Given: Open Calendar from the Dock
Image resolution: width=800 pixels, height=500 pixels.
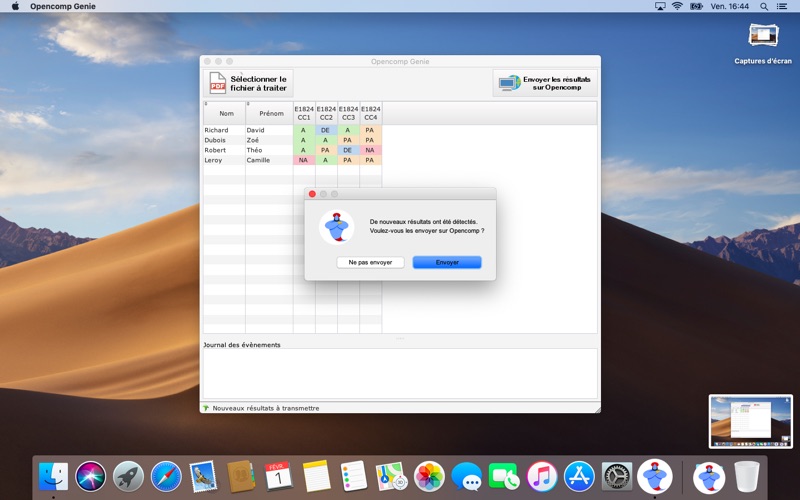Looking at the screenshot, I should pyautogui.click(x=279, y=477).
